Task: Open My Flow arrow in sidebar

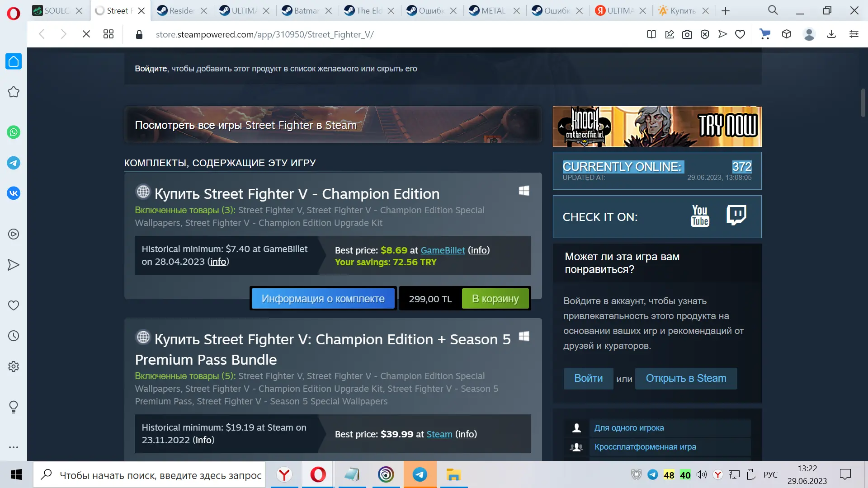Action: (x=14, y=265)
